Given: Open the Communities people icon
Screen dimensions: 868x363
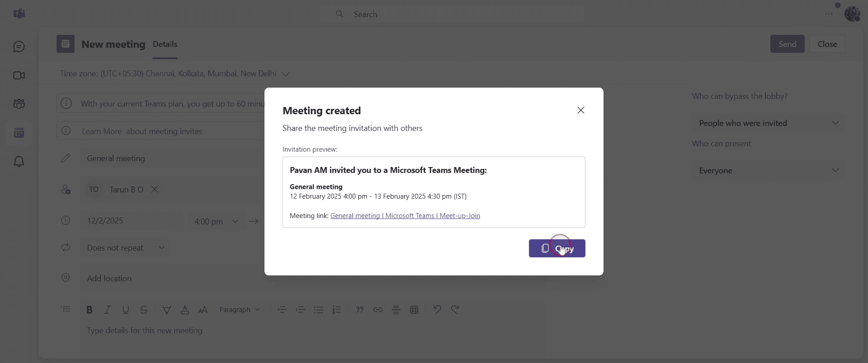Looking at the screenshot, I should click(19, 104).
